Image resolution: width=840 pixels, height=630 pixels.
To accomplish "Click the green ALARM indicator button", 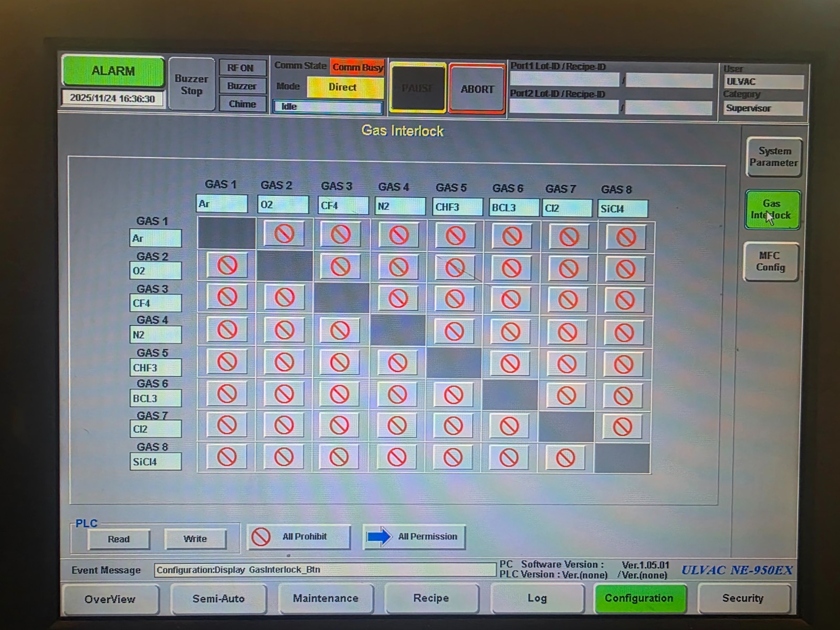I will coord(113,71).
